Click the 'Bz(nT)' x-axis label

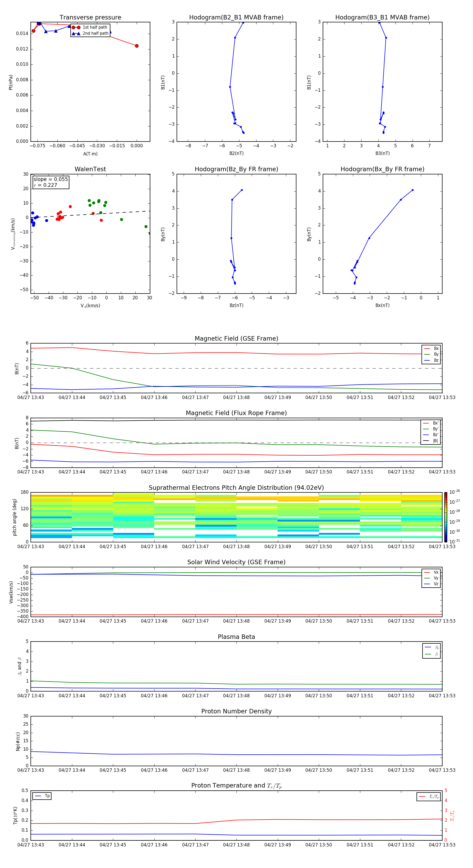(236, 305)
